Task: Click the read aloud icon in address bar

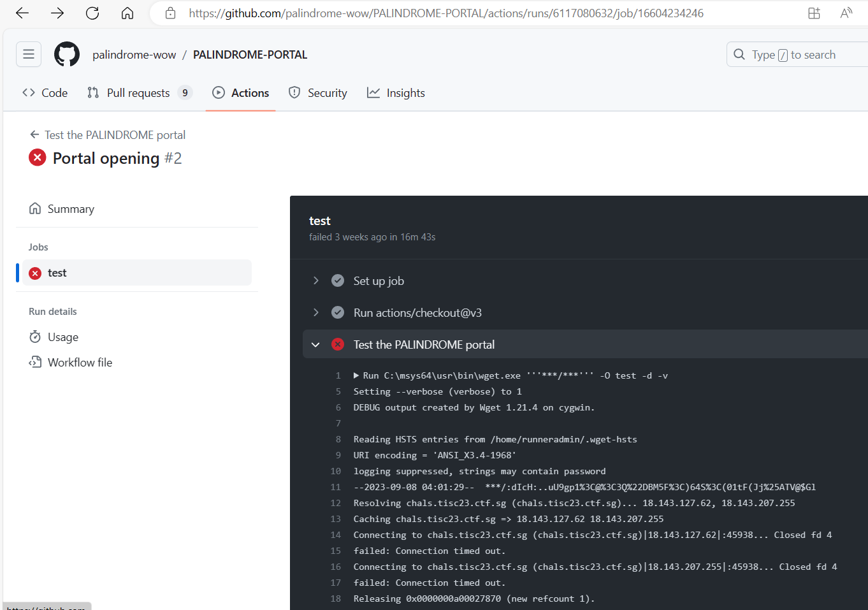Action: [x=846, y=13]
